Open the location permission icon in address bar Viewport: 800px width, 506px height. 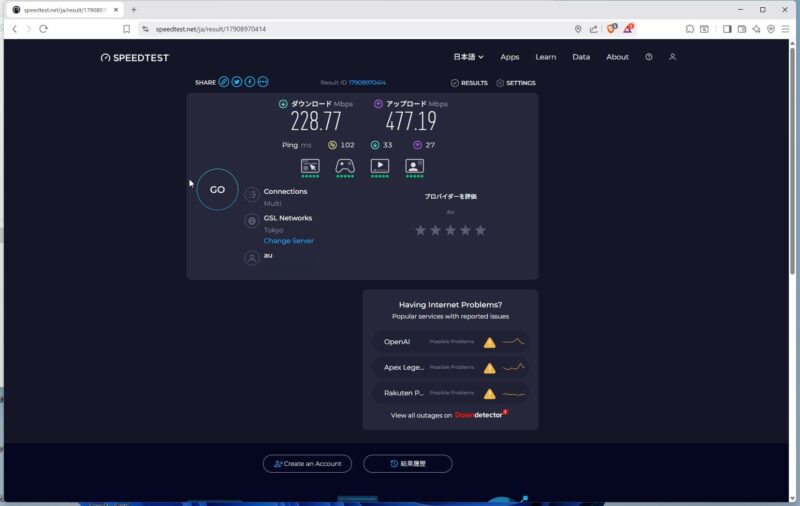(578, 29)
